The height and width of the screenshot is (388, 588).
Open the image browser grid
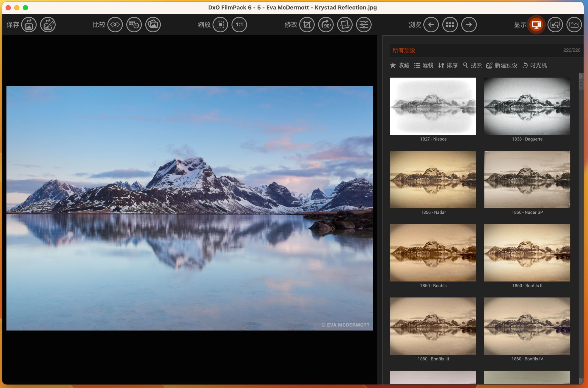[x=450, y=25]
